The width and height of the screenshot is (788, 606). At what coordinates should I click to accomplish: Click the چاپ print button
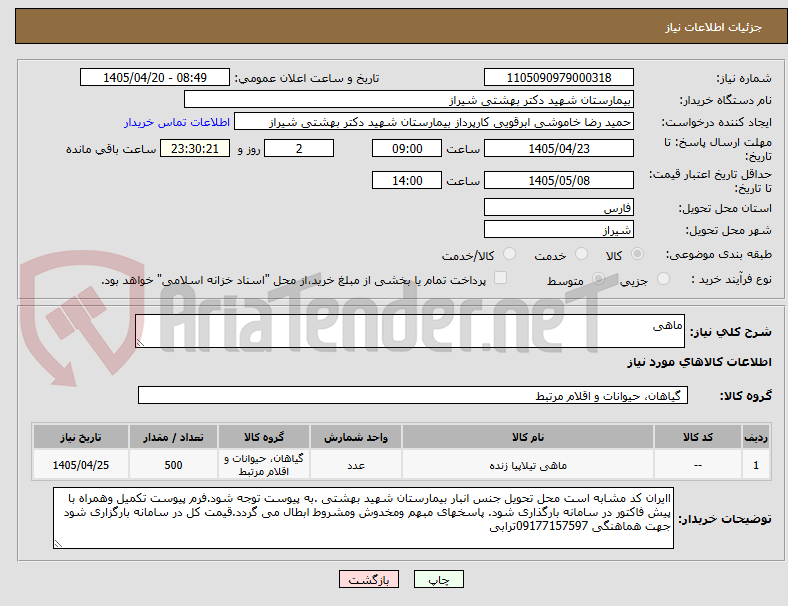(439, 579)
